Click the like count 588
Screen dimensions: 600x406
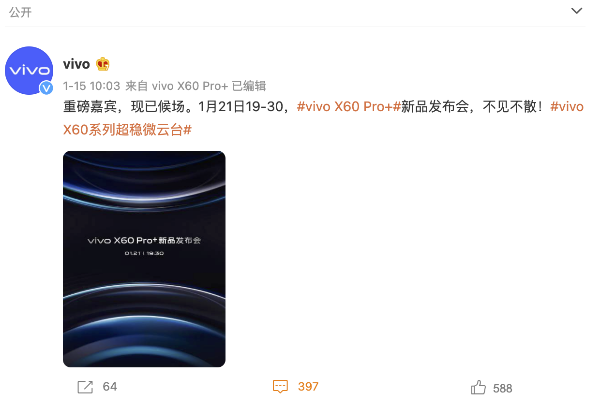point(502,389)
